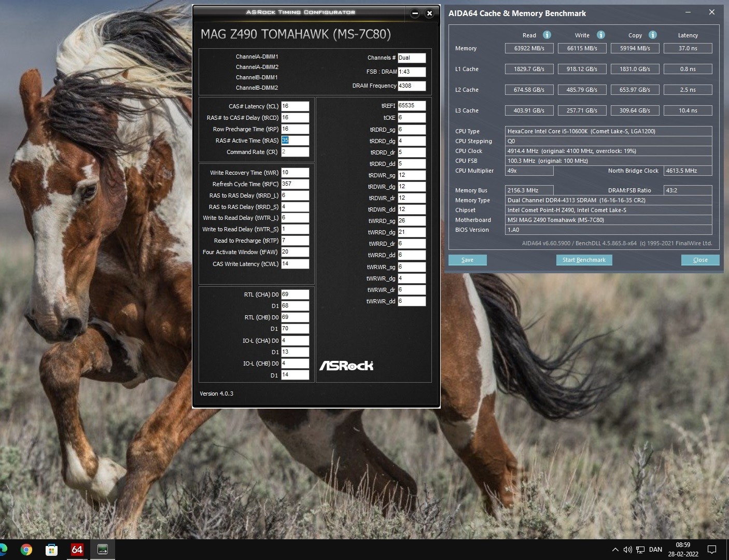
Task: Click Memory Write result 66115 MB/s
Action: point(582,48)
